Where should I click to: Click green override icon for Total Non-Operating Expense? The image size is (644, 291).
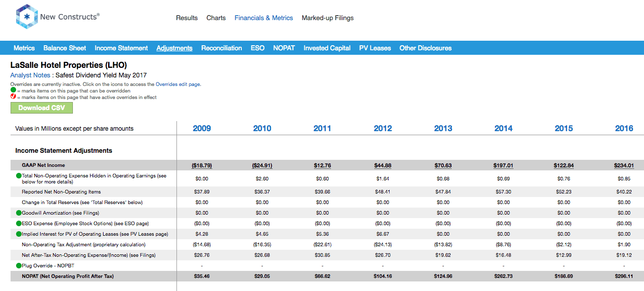pos(19,176)
